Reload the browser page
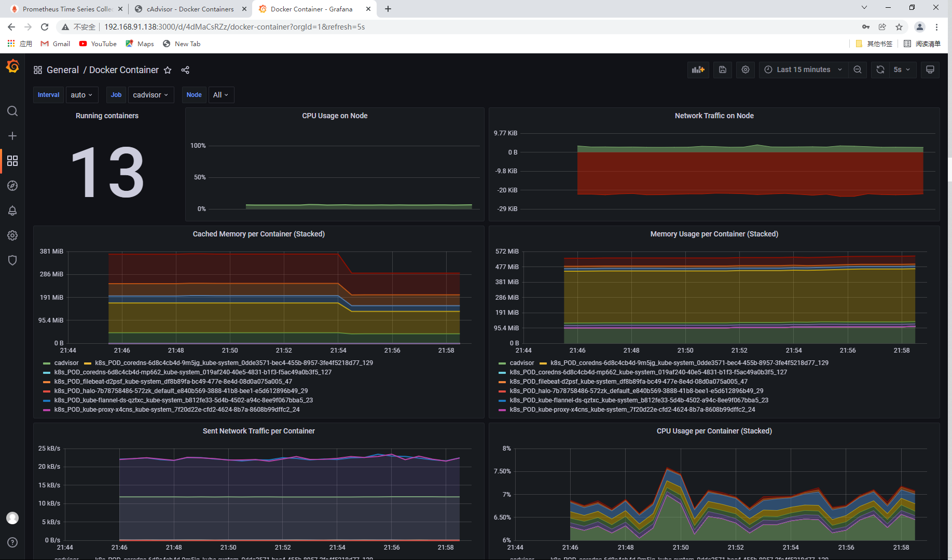Viewport: 952px width, 560px height. [45, 27]
